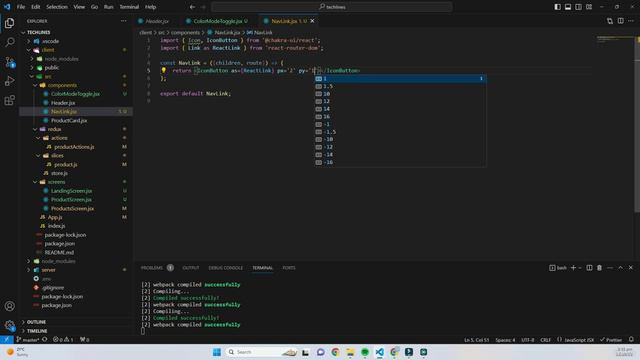The width and height of the screenshot is (640, 360).
Task: Open the Run and Debug view
Action: (x=9, y=81)
